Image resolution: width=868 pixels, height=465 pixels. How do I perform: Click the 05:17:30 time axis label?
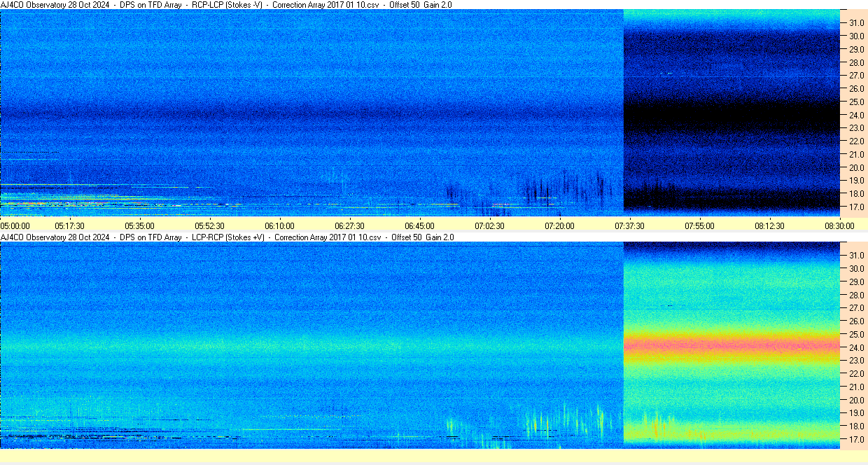pos(70,225)
